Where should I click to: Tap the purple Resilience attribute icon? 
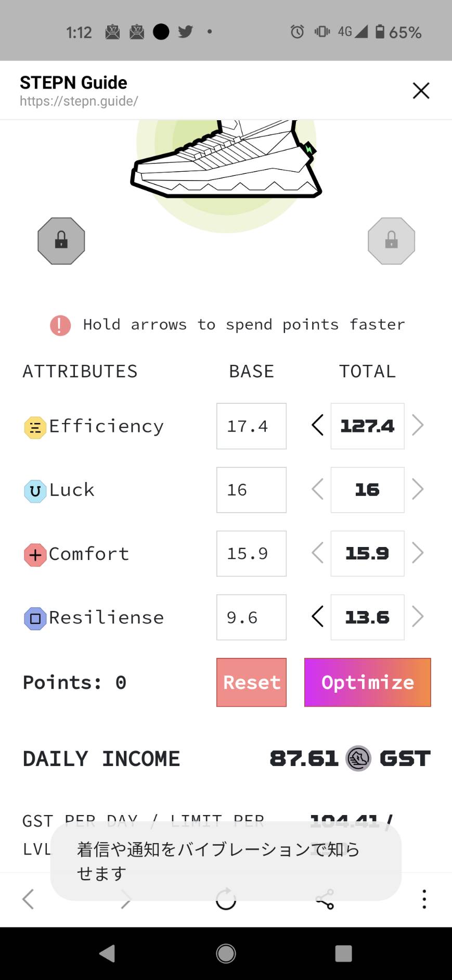[x=35, y=619]
